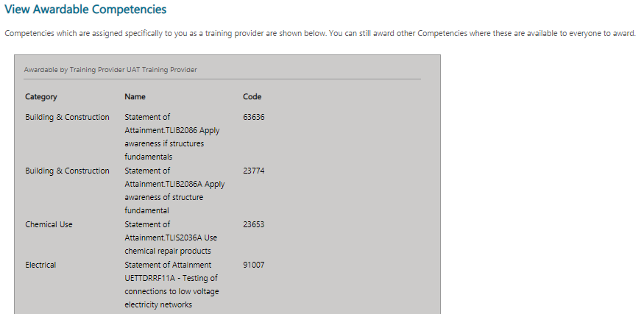
Task: Select the TLIS2036A chemical repair products name
Action: [171, 238]
